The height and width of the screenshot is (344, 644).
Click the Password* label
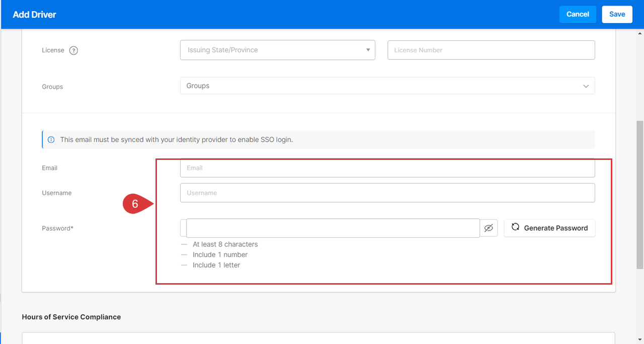57,228
